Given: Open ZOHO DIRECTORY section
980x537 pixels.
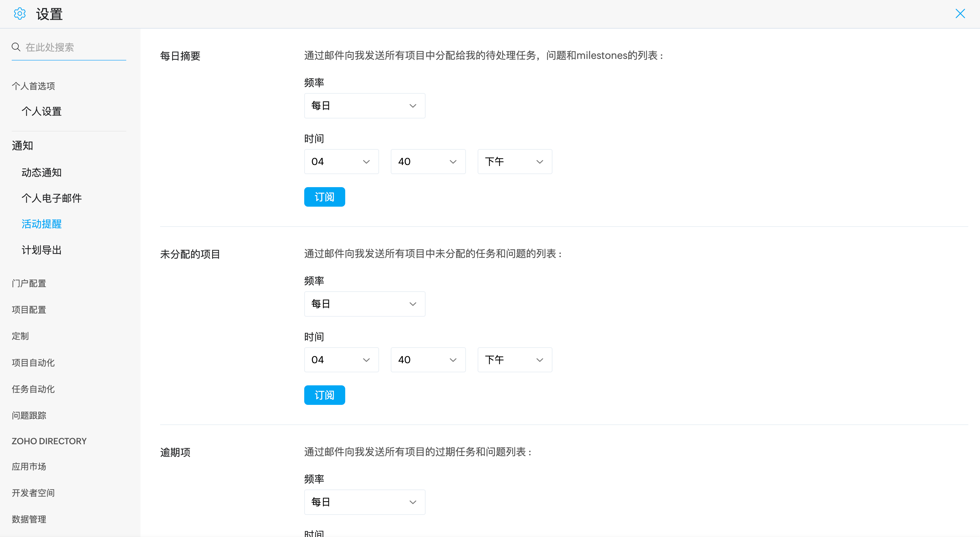Looking at the screenshot, I should [x=49, y=441].
